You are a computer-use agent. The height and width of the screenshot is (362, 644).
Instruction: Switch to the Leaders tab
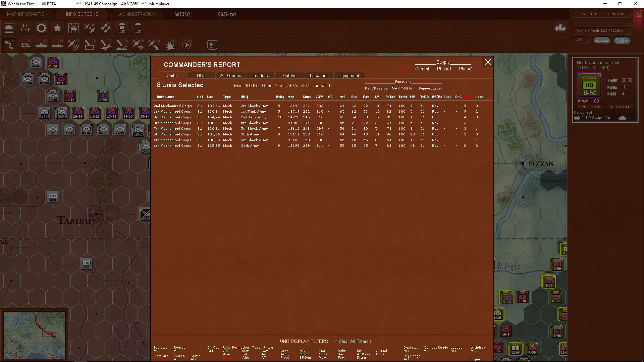(260, 75)
